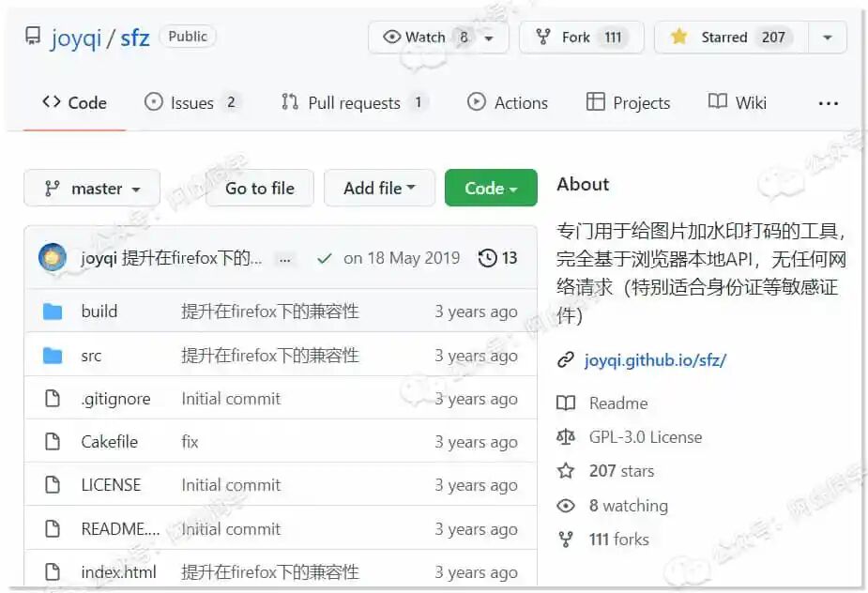Click the Readme book icon in About
868x593 pixels.
click(566, 403)
